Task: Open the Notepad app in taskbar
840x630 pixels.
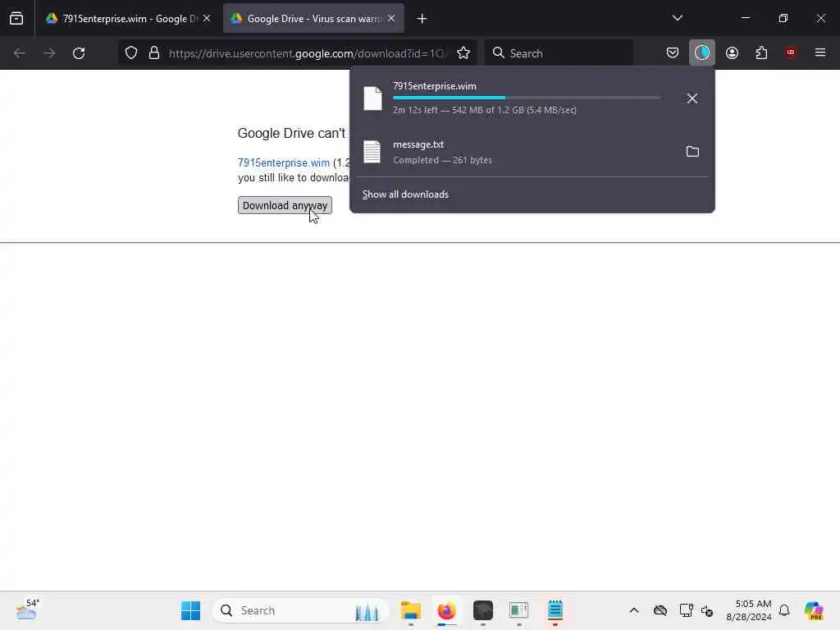Action: coord(555,610)
